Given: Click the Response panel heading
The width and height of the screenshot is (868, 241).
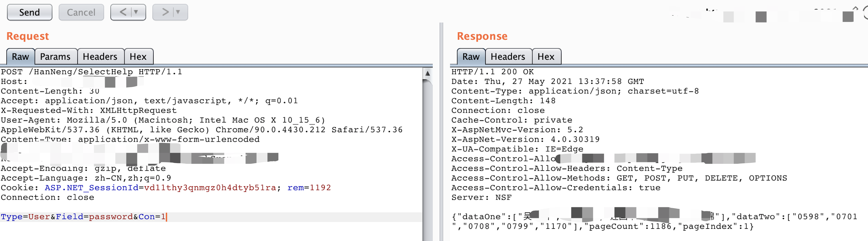Looking at the screenshot, I should coord(482,36).
